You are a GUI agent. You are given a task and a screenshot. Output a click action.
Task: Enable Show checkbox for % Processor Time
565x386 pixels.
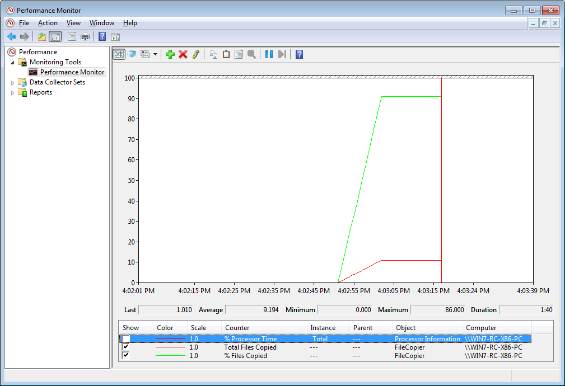click(126, 339)
